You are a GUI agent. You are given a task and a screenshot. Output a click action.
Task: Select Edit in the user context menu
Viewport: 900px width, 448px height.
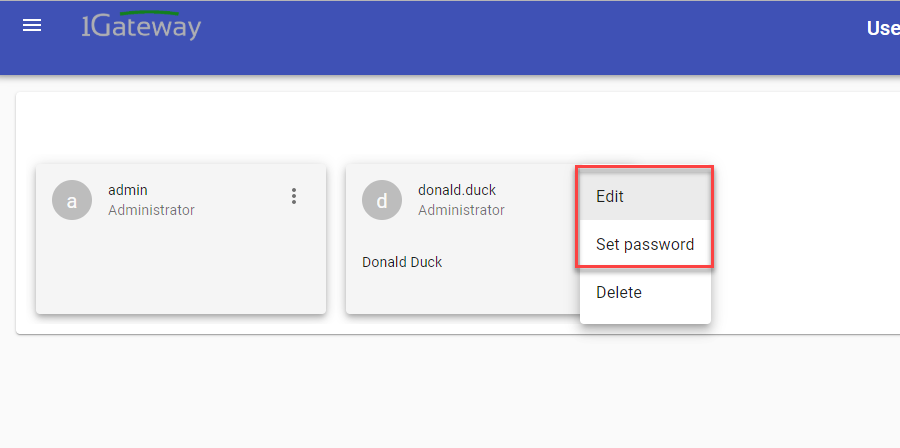click(x=610, y=196)
